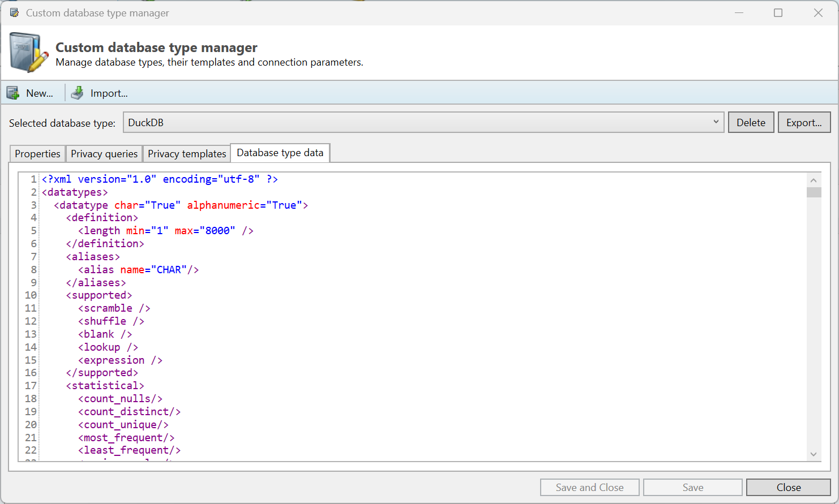839x504 pixels.
Task: Switch to the Privacy templates tab
Action: click(x=187, y=154)
